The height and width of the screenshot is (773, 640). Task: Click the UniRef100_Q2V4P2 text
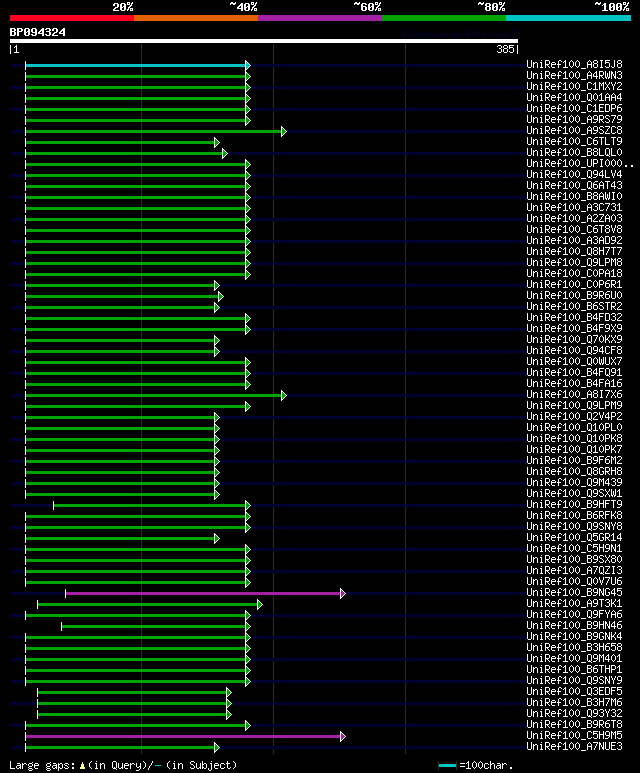click(574, 417)
